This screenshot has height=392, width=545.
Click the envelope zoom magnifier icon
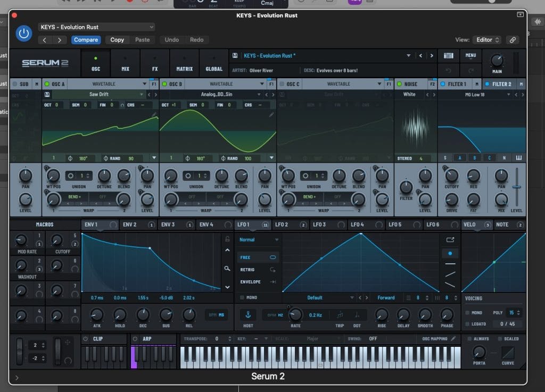[x=227, y=269]
